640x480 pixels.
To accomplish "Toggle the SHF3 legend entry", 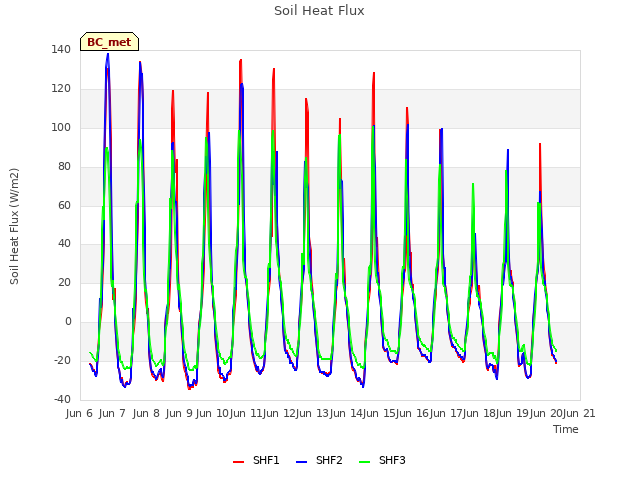I will point(382,460).
